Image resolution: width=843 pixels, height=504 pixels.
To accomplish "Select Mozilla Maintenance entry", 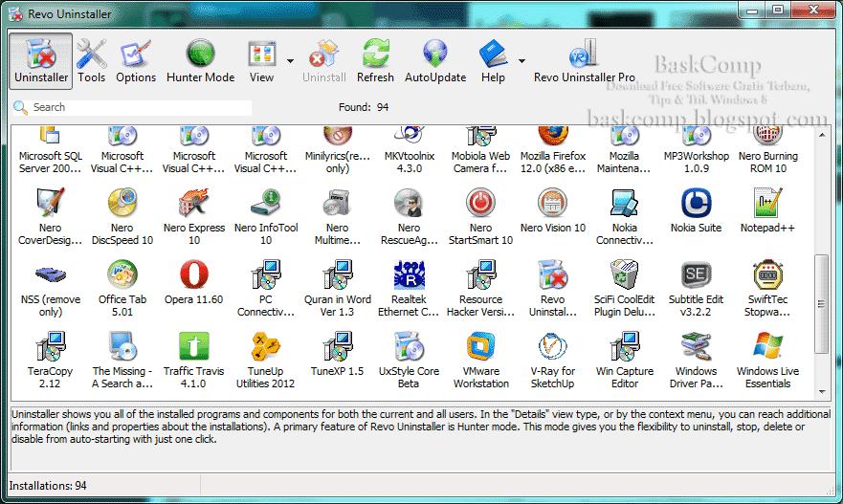I will tap(624, 150).
